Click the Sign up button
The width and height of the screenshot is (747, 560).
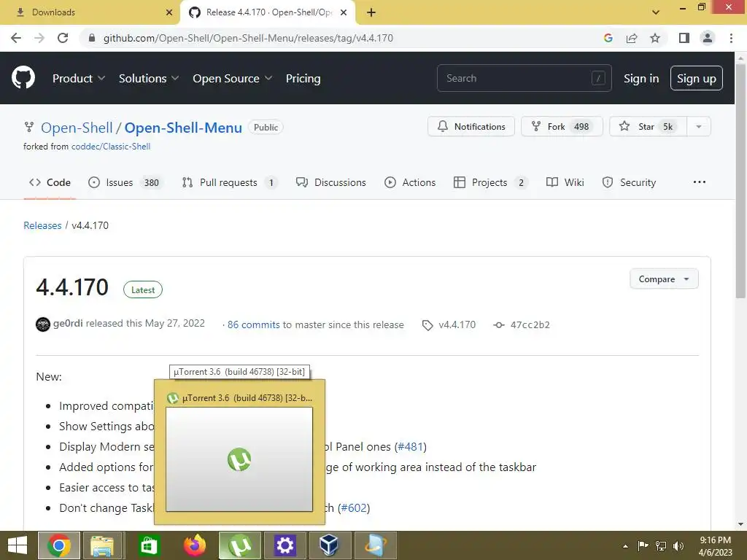(696, 78)
